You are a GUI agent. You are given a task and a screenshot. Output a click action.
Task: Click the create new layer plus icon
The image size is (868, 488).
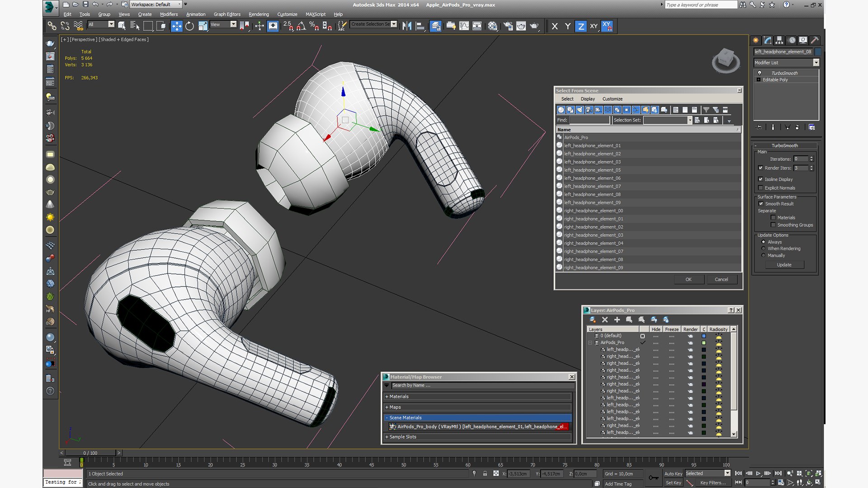(x=617, y=319)
